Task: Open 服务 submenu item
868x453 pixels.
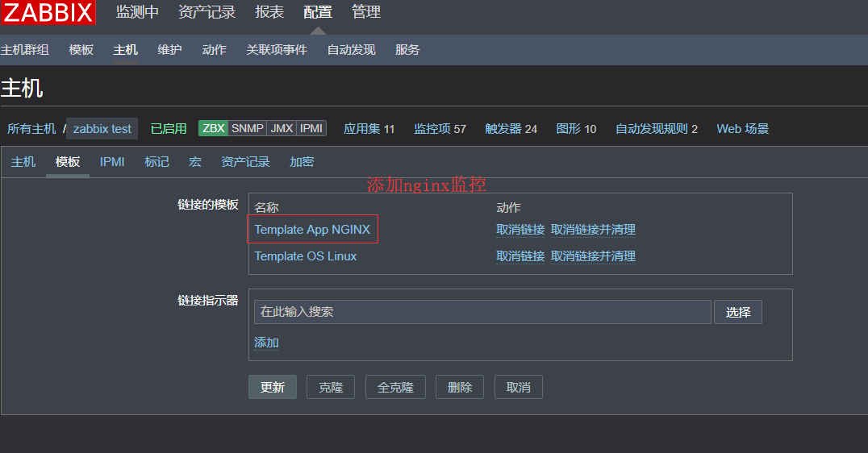Action: (407, 50)
